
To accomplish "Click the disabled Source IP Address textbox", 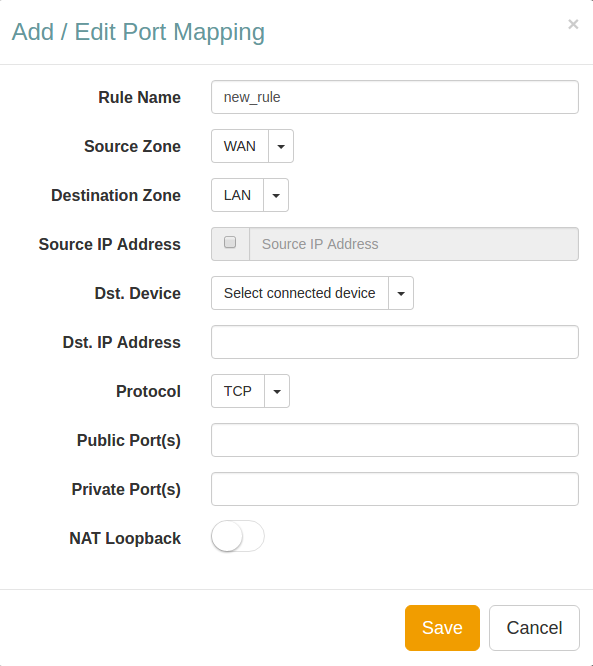I will pos(414,244).
